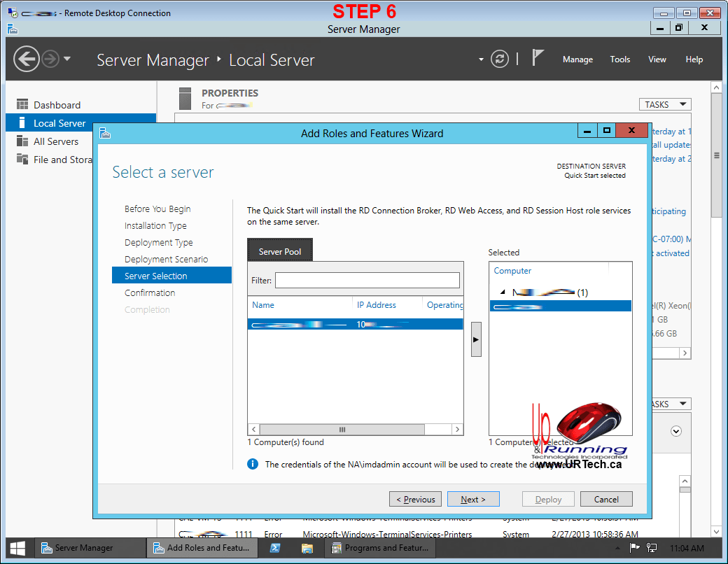
Task: Open the TASKS dropdown in Properties
Action: (664, 104)
